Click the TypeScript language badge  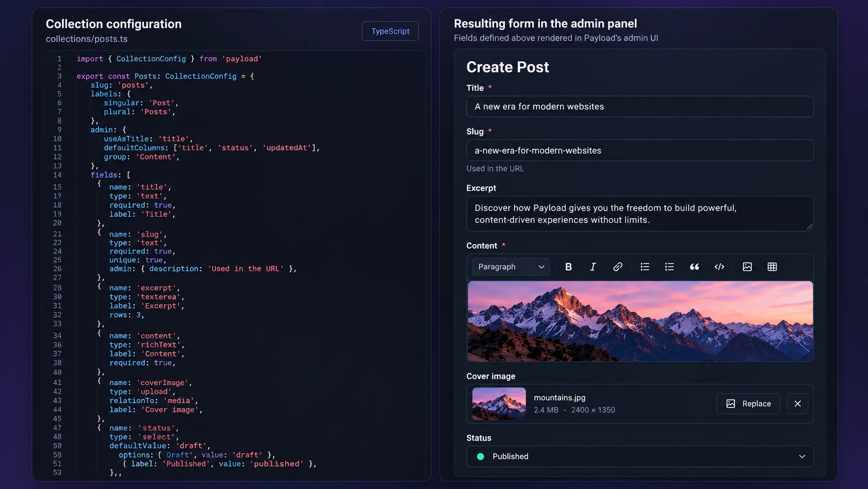[x=390, y=31]
